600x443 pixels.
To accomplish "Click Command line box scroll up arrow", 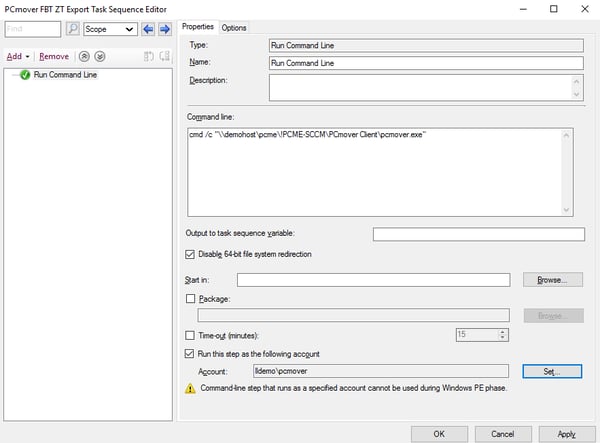I will point(567,135).
